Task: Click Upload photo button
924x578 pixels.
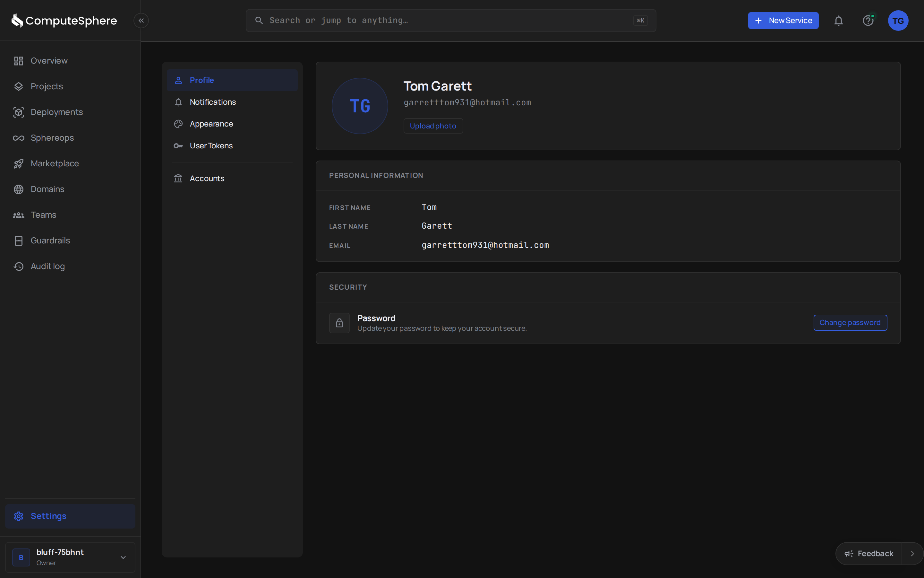Action: pyautogui.click(x=433, y=126)
